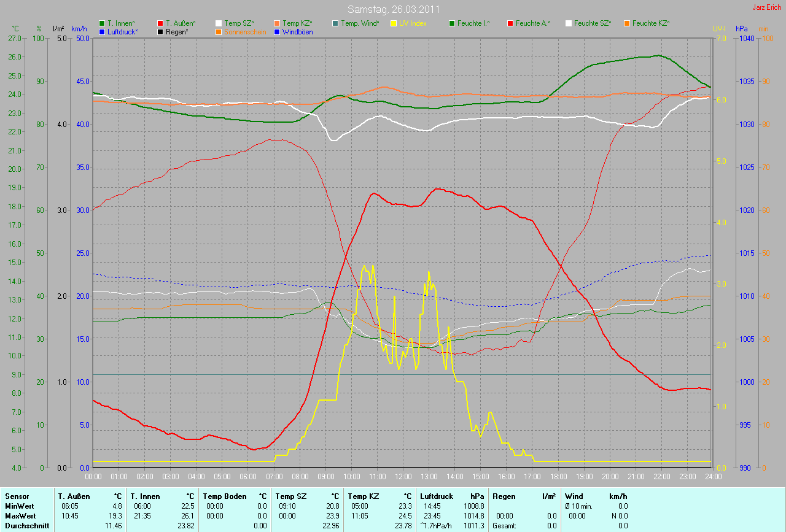Click the Luftdruck column header in table

tap(436, 496)
